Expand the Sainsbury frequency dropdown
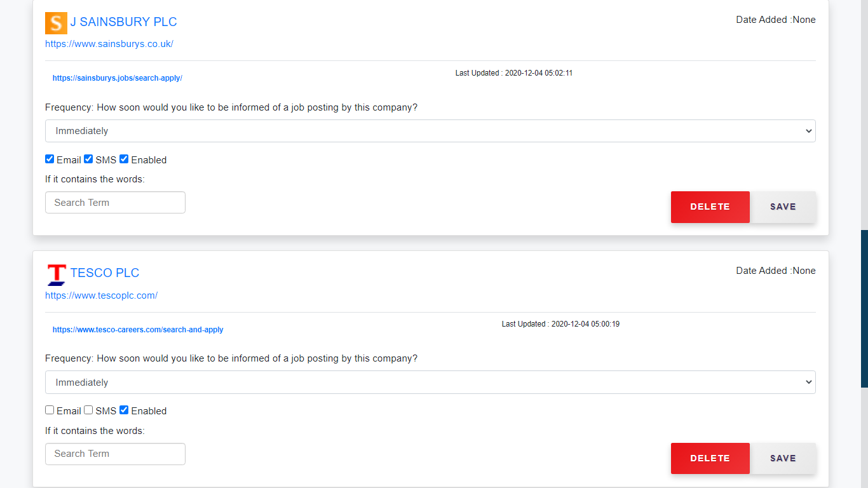Screen dimensions: 868x488 coord(430,131)
